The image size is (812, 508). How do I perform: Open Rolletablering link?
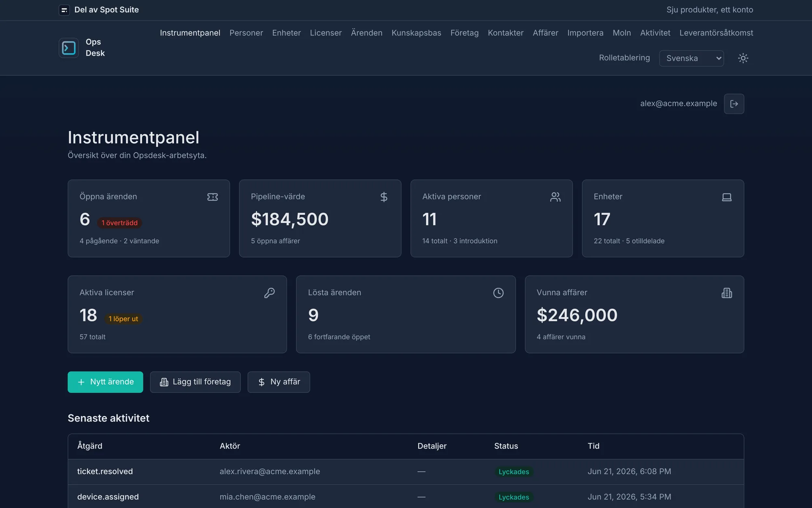click(x=624, y=58)
